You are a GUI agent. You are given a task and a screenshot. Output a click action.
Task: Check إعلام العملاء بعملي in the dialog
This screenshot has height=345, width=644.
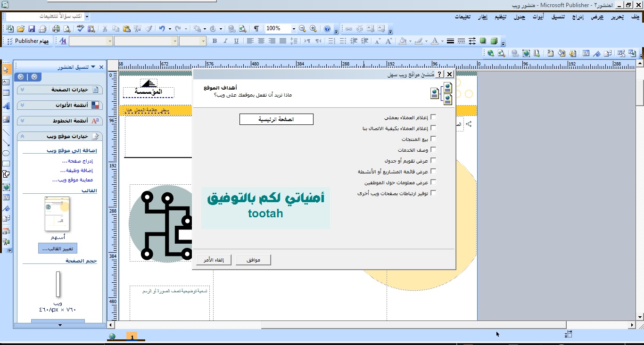click(x=433, y=116)
